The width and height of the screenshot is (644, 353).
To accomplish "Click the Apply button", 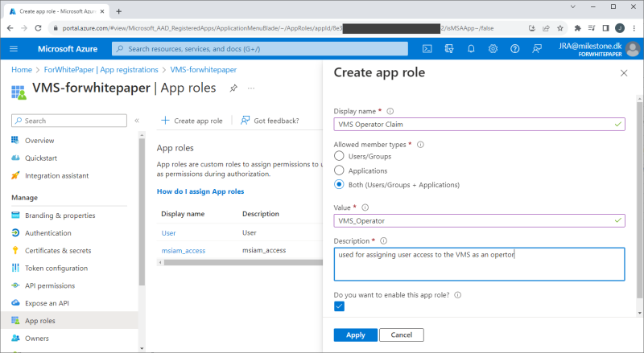I will point(355,335).
